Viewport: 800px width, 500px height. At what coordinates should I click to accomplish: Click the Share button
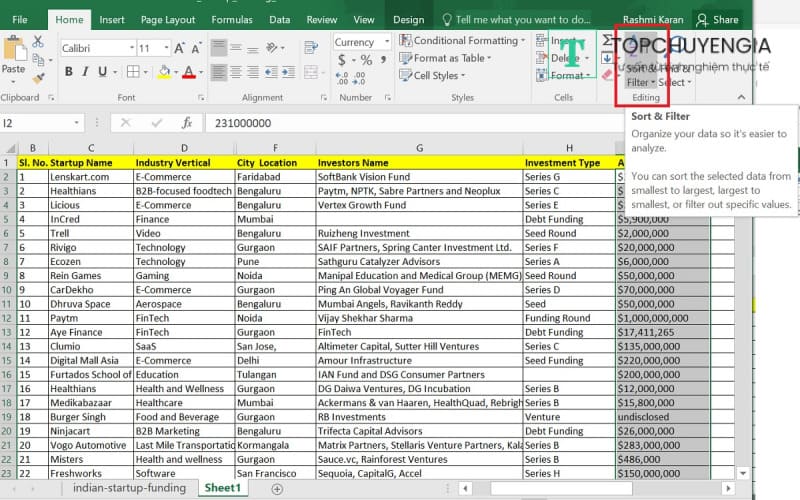[x=717, y=19]
